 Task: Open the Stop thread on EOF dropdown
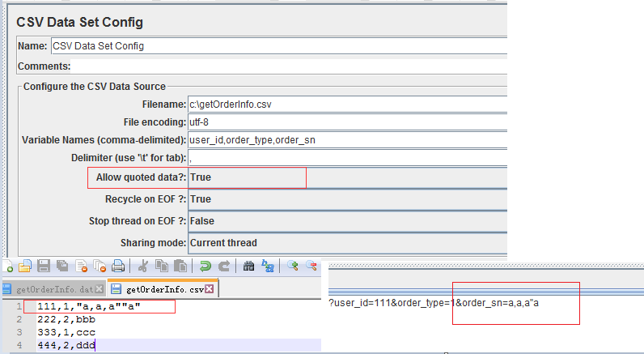[347, 221]
